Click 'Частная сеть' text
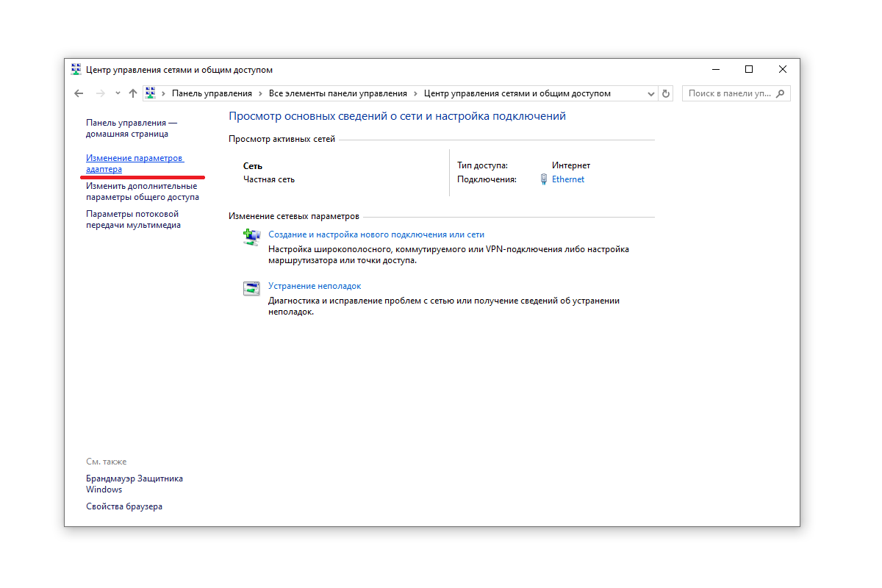882x588 pixels. click(269, 179)
